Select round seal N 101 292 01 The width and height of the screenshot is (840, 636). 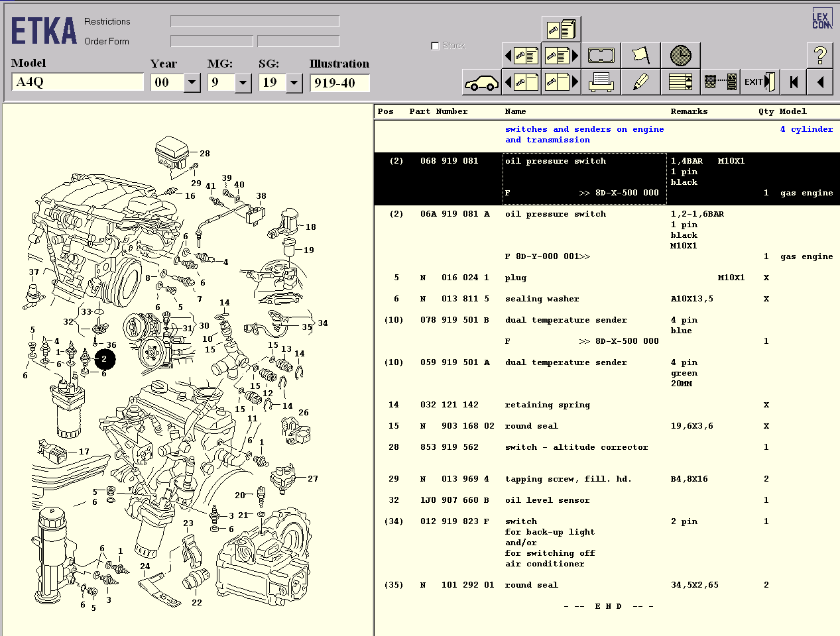point(607,585)
